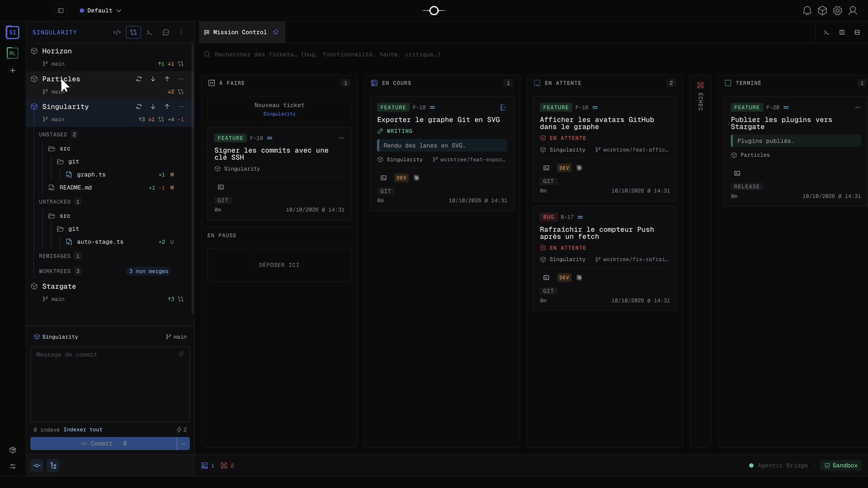This screenshot has width=868, height=488.
Task: Toggle the left sidebar panel
Action: pyautogui.click(x=61, y=10)
